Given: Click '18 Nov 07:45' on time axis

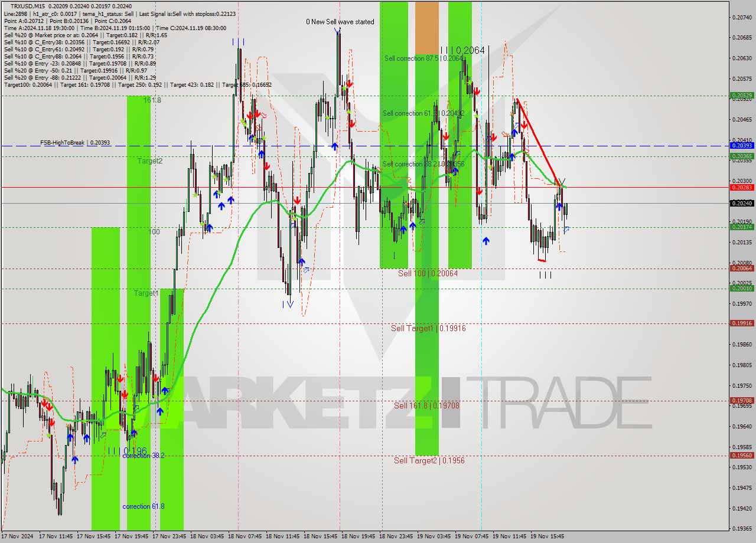Looking at the screenshot, I should click(245, 537).
